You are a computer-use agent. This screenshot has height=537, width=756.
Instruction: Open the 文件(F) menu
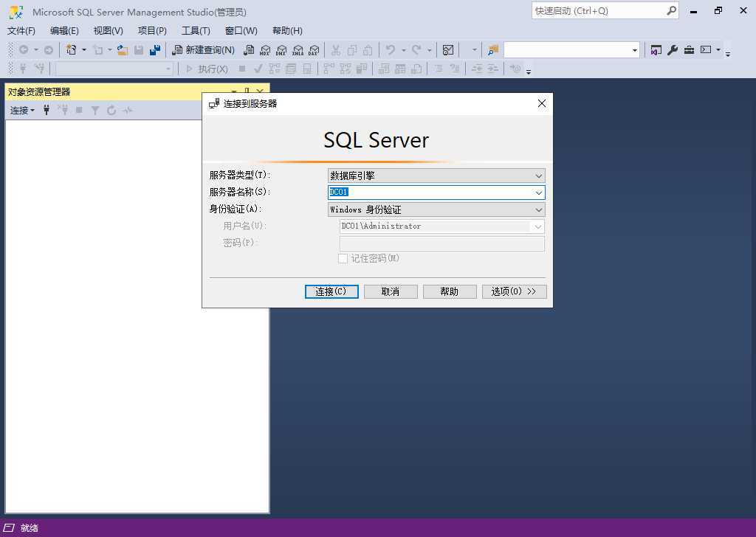coord(21,31)
